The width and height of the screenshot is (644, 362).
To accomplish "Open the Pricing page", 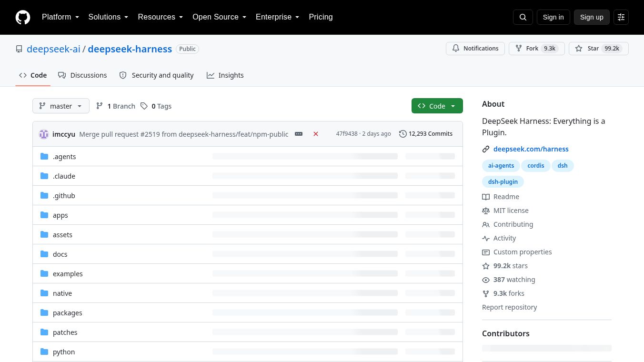I will click(x=321, y=17).
